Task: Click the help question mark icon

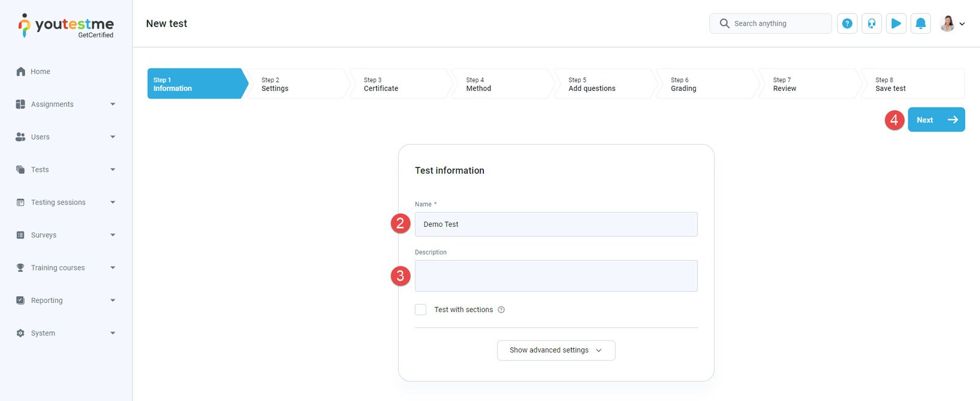Action: click(846, 23)
